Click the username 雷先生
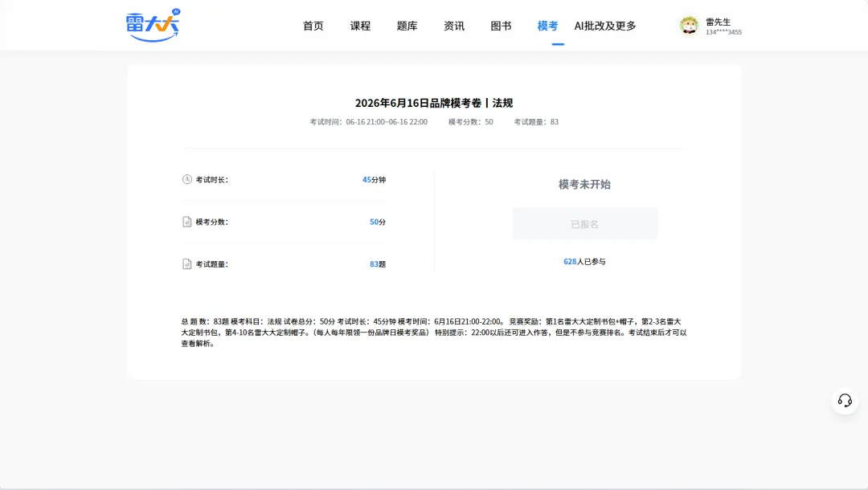The width and height of the screenshot is (868, 490). [x=718, y=22]
